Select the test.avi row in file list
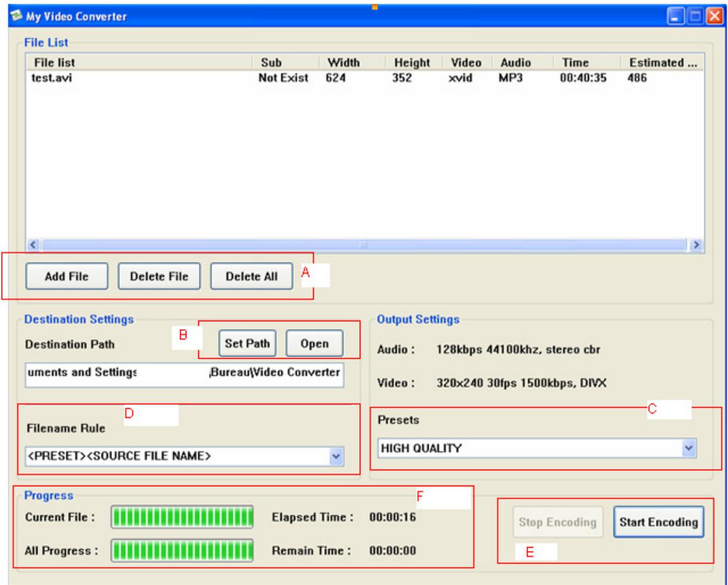This screenshot has width=728, height=585. click(364, 78)
